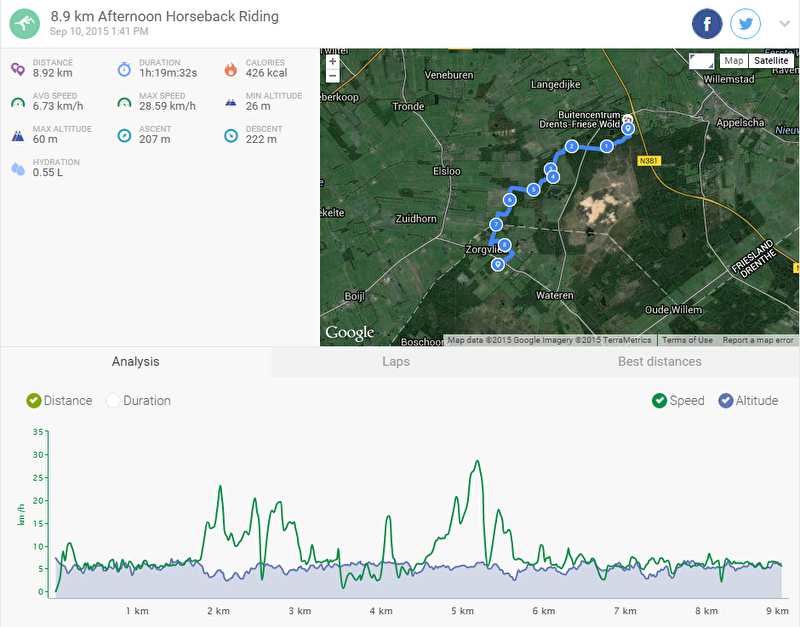Click kilometer marker 7 on route
800x627 pixels.
point(495,224)
